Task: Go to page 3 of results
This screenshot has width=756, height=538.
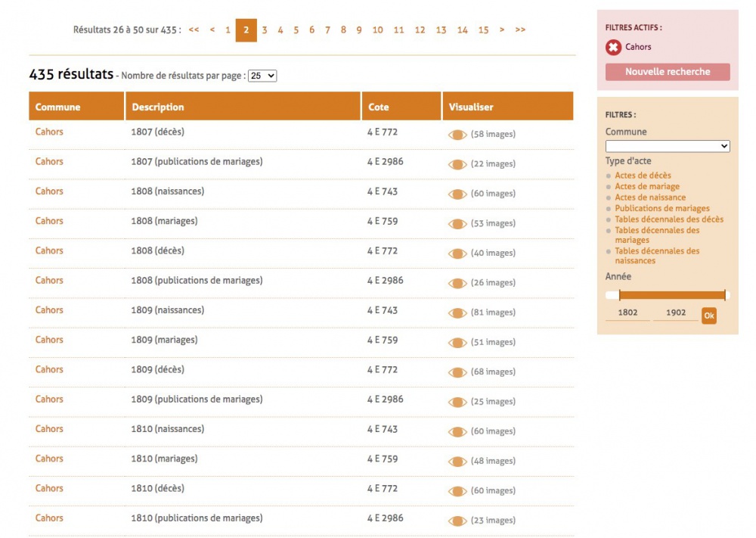Action: tap(265, 30)
